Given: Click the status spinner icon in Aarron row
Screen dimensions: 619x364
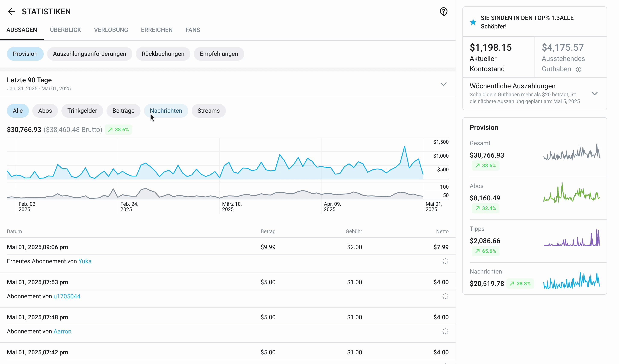Looking at the screenshot, I should click(x=445, y=331).
